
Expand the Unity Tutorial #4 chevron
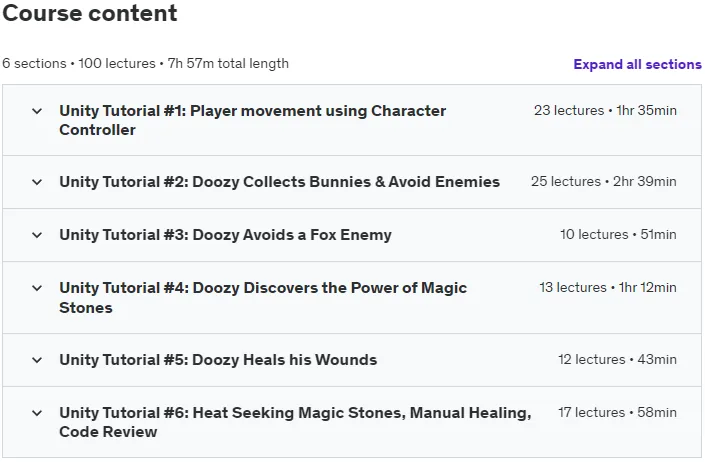click(x=37, y=288)
